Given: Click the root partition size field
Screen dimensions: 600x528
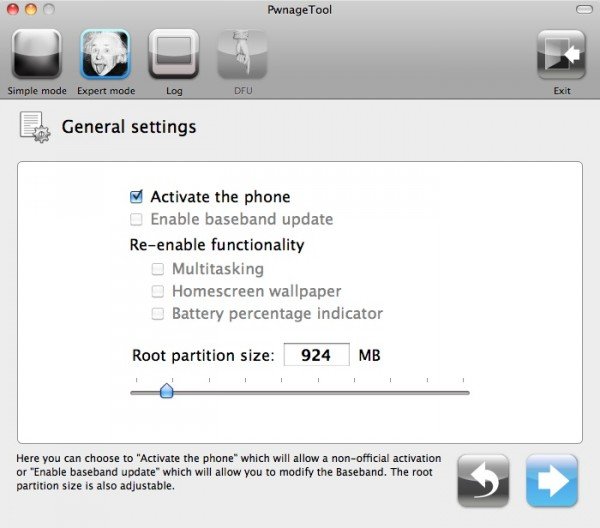Looking at the screenshot, I should pos(316,355).
